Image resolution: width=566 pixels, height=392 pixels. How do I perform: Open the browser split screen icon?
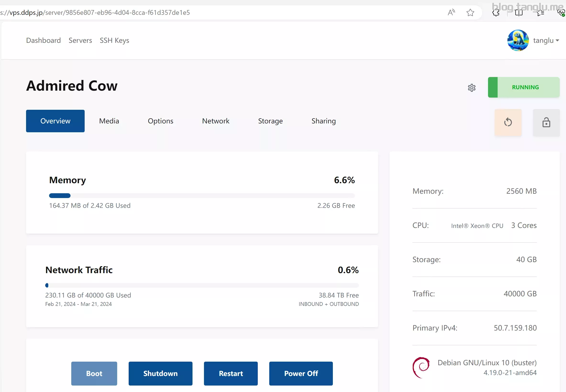click(519, 13)
